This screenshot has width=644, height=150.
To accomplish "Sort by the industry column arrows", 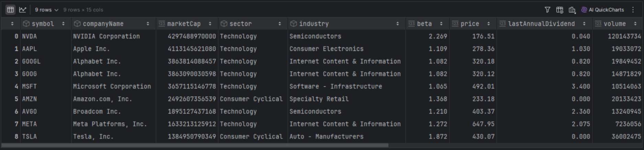I will [398, 24].
